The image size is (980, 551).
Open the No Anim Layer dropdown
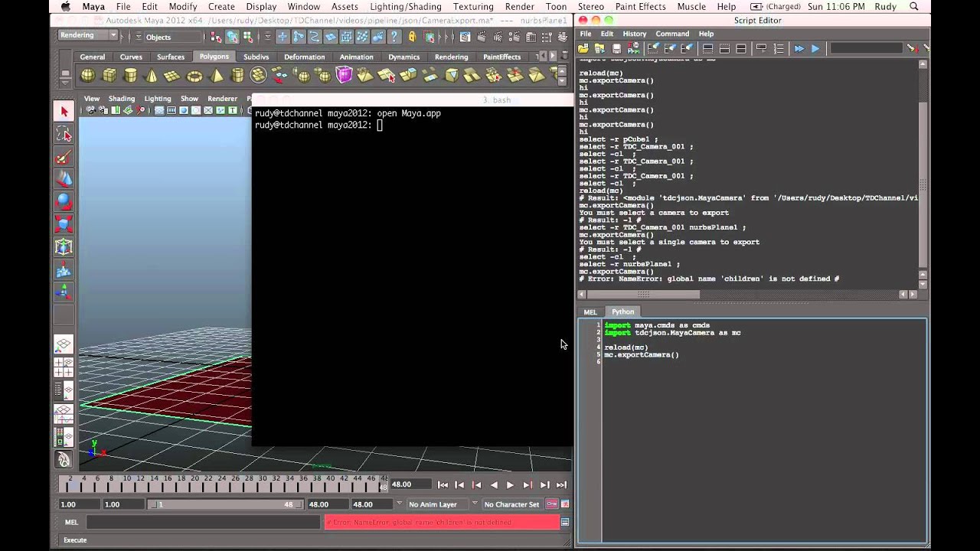(438, 504)
